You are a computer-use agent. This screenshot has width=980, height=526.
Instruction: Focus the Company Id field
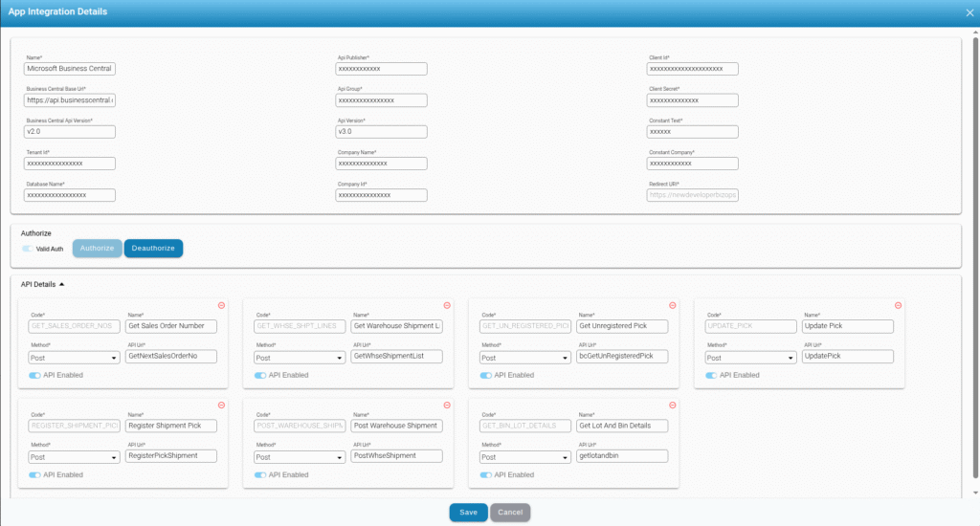coord(381,195)
